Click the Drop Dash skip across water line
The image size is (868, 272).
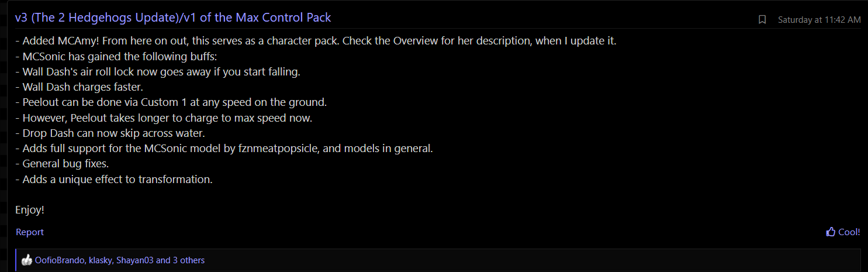[x=110, y=133]
